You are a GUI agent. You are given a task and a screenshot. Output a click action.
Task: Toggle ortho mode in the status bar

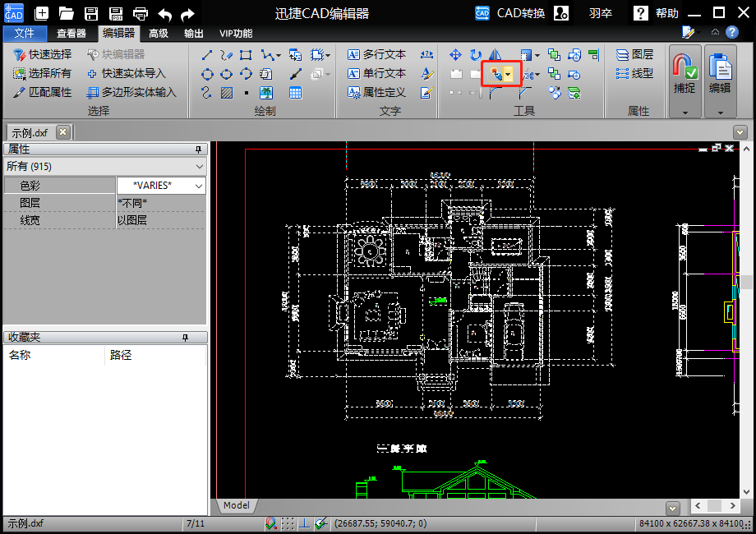[x=305, y=523]
